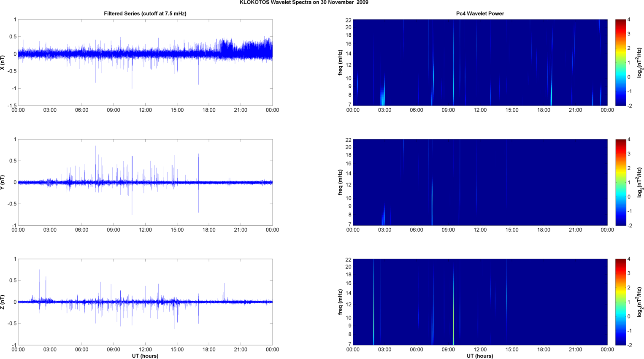Click the middle wavelet power spectrogram
The width and height of the screenshot is (644, 359).
click(x=480, y=182)
